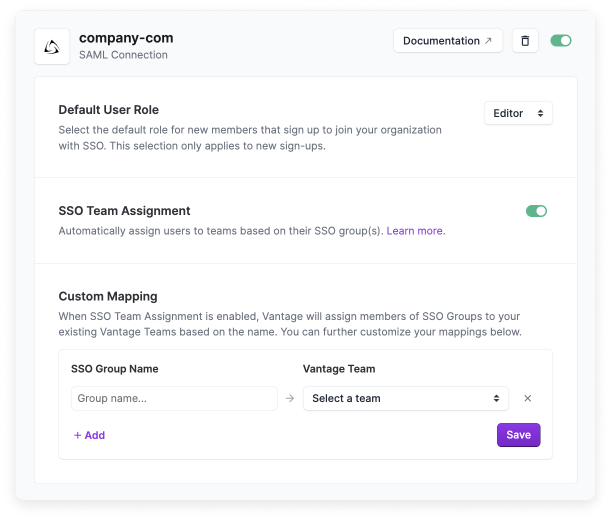The height and width of the screenshot is (520, 611).
Task: Click the external link arrow on Documentation
Action: 488,41
